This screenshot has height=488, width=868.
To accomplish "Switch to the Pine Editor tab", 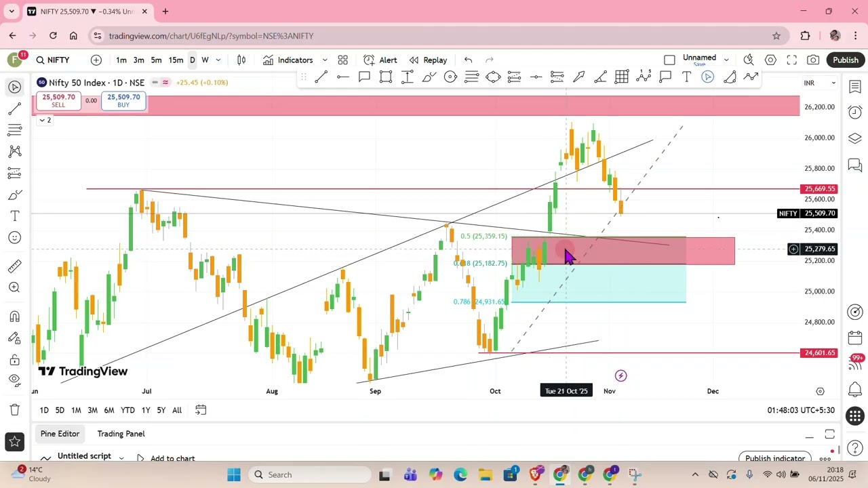I will coord(60,434).
